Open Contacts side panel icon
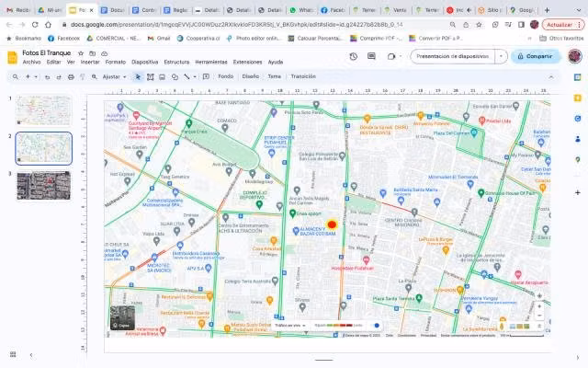 (578, 139)
